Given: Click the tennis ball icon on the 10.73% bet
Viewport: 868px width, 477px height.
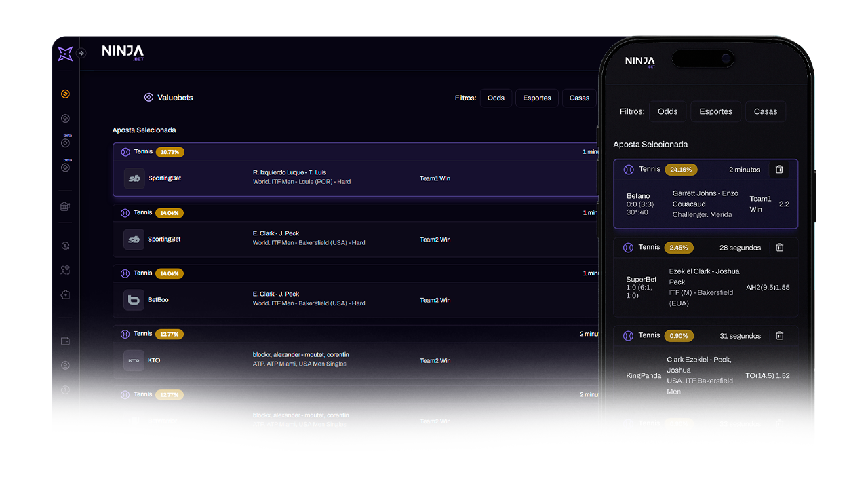Looking at the screenshot, I should (125, 152).
